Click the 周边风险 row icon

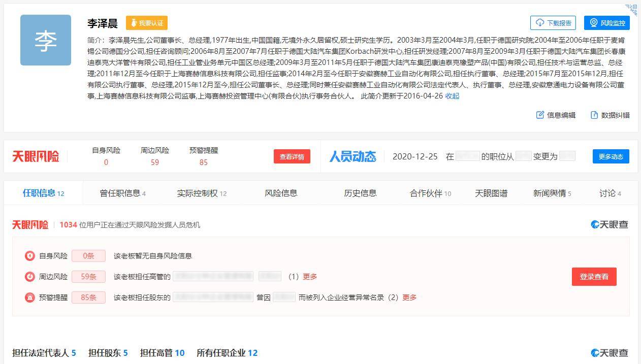coord(30,277)
